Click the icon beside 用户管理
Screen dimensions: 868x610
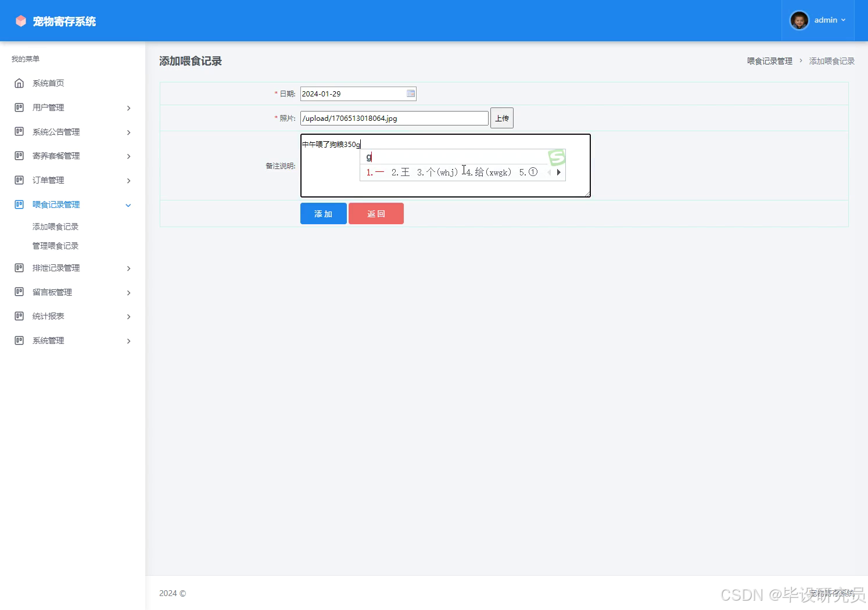click(x=19, y=107)
